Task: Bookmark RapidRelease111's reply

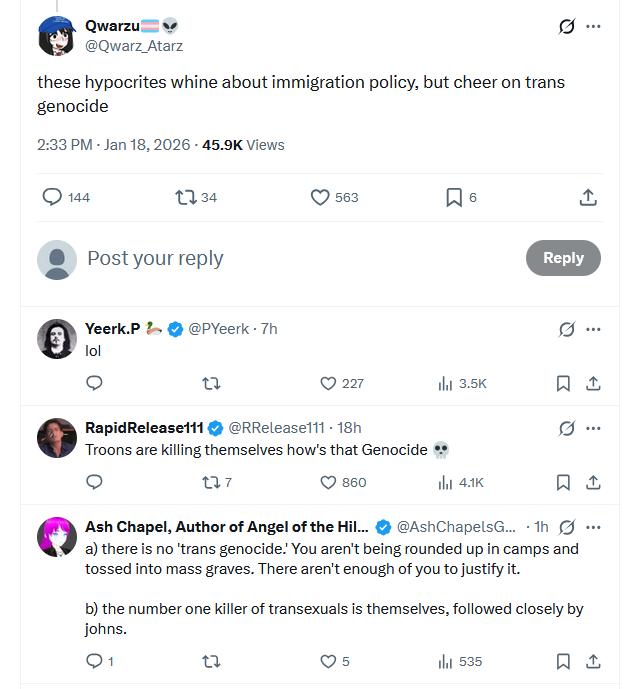Action: (x=563, y=482)
